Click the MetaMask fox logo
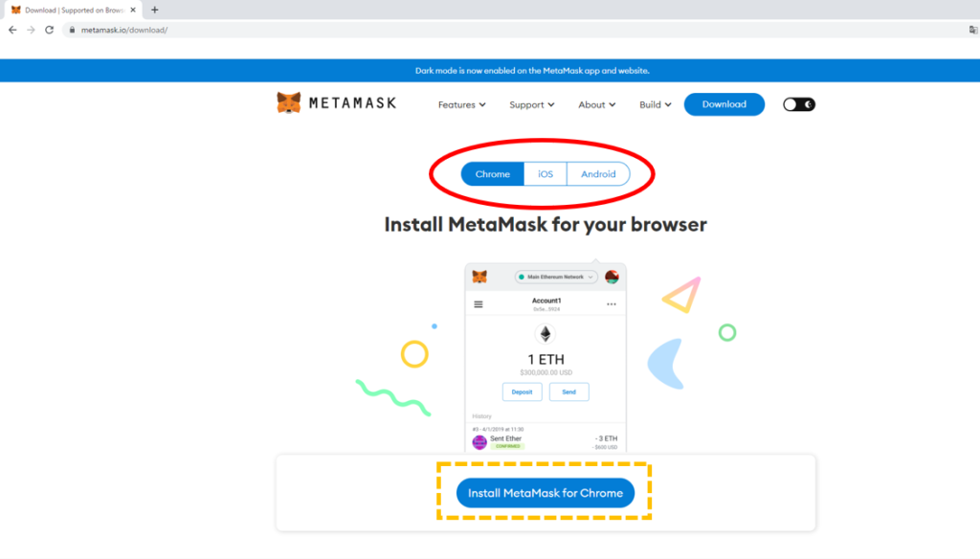Screen dimensions: 980x559 [x=289, y=103]
